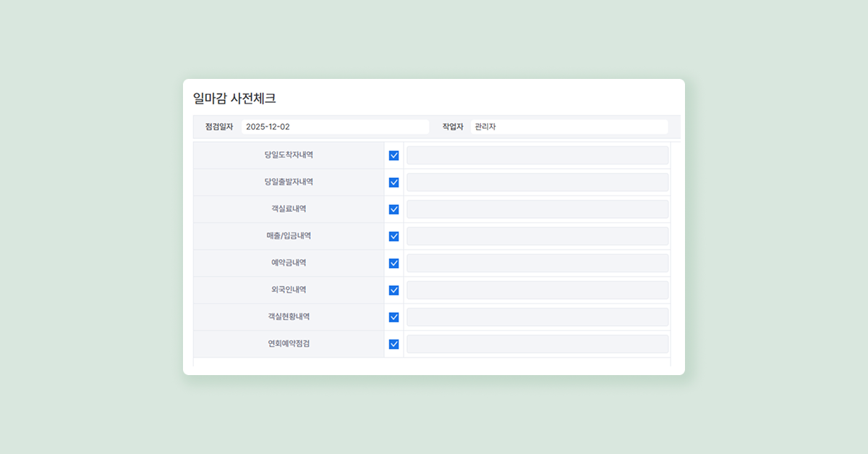Click the 예약금내역 remarks field
Screen dimensions: 868x454
537,264
